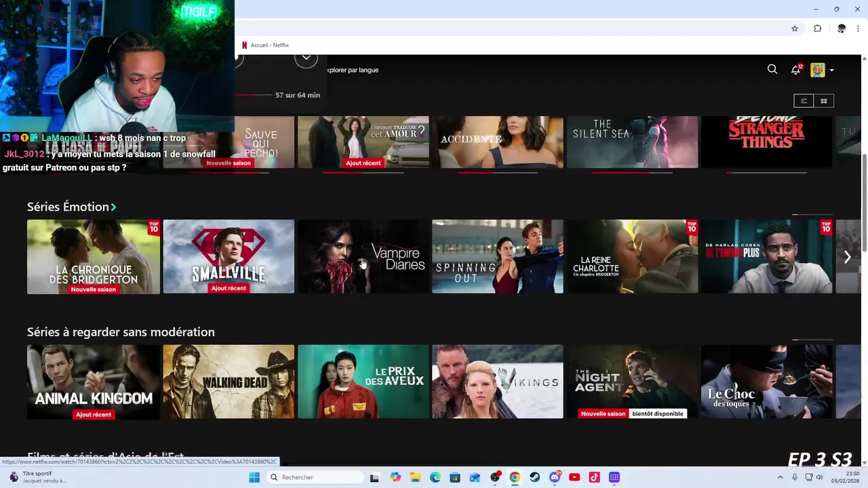Open purple grid app in taskbar
The height and width of the screenshot is (488, 868).
[x=614, y=477]
